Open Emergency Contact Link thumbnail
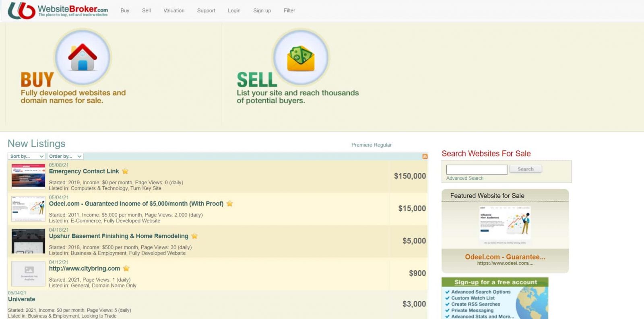The width and height of the screenshot is (644, 319). point(28,176)
